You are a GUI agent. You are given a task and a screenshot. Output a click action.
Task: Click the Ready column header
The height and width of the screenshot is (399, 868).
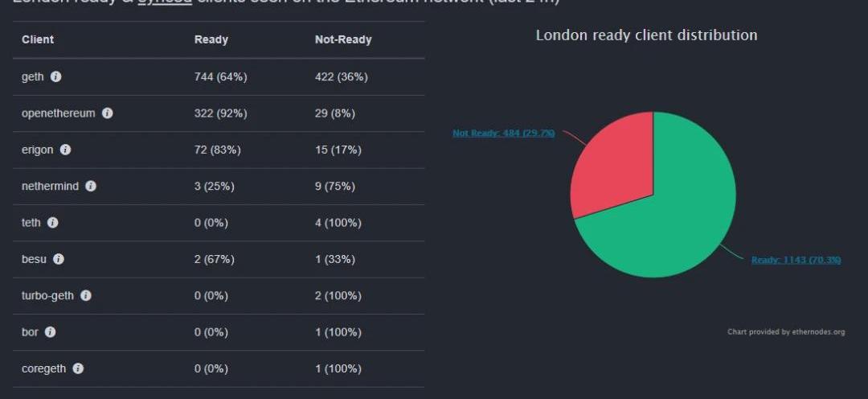coord(211,40)
